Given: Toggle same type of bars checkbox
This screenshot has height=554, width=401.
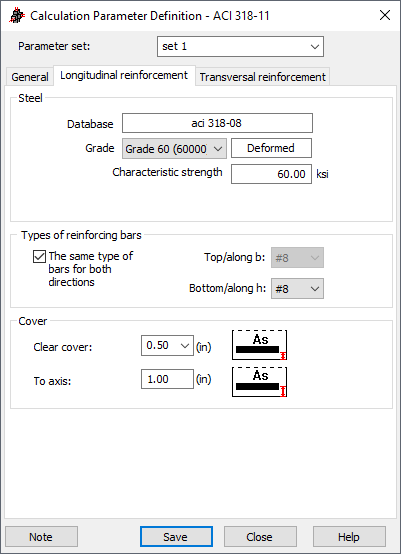Looking at the screenshot, I should (39, 257).
